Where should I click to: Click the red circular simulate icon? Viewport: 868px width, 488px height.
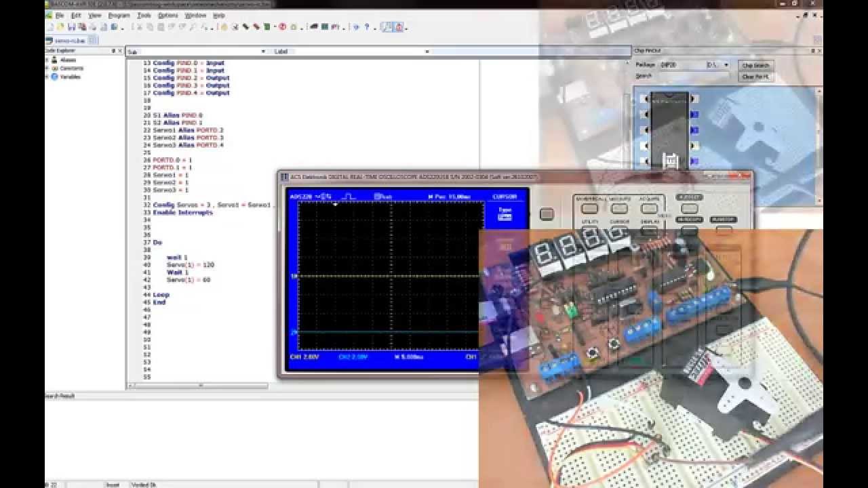tap(283, 27)
